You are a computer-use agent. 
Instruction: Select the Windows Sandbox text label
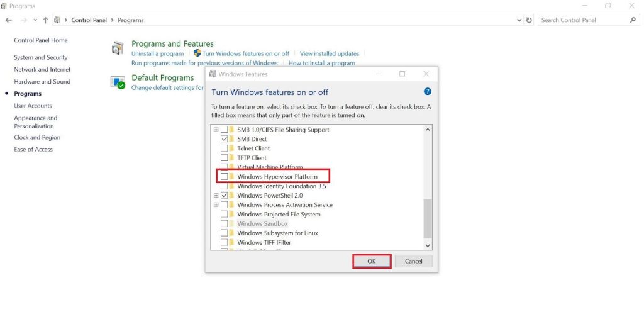click(x=262, y=224)
